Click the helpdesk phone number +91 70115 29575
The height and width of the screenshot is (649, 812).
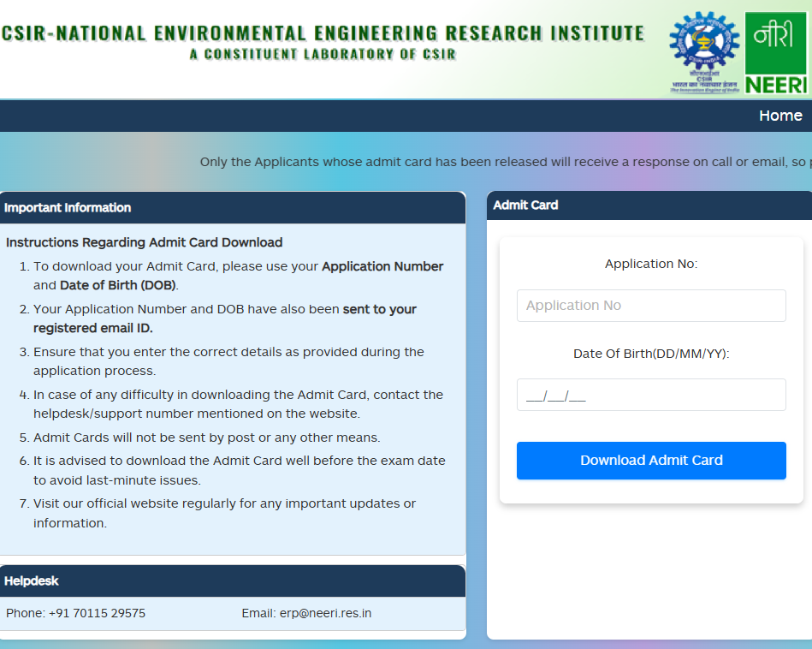[x=97, y=613]
